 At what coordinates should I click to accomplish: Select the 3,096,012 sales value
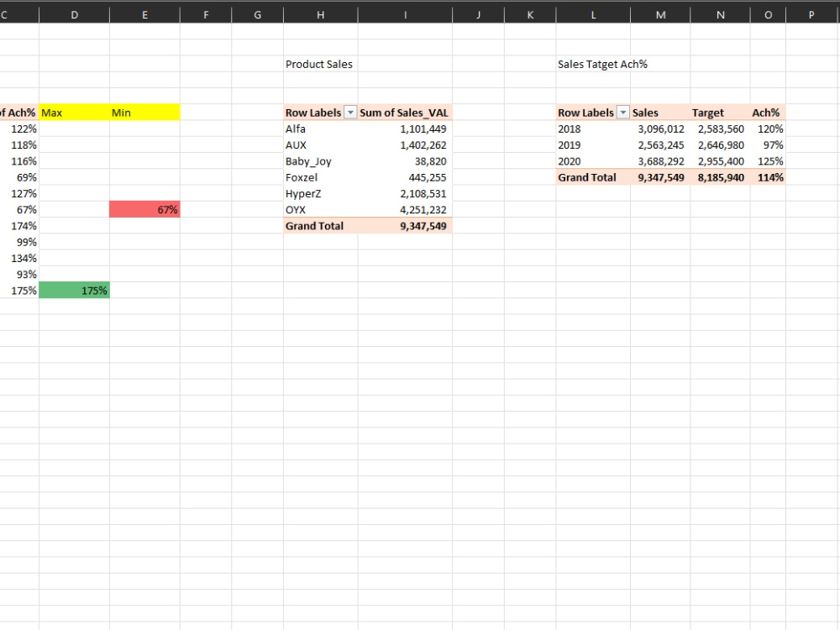[x=661, y=129]
